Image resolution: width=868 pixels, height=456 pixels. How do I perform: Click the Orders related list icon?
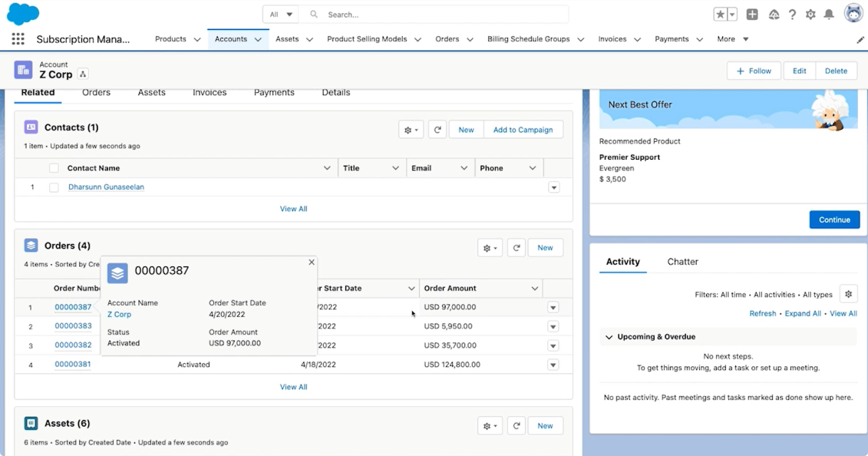pyautogui.click(x=31, y=245)
